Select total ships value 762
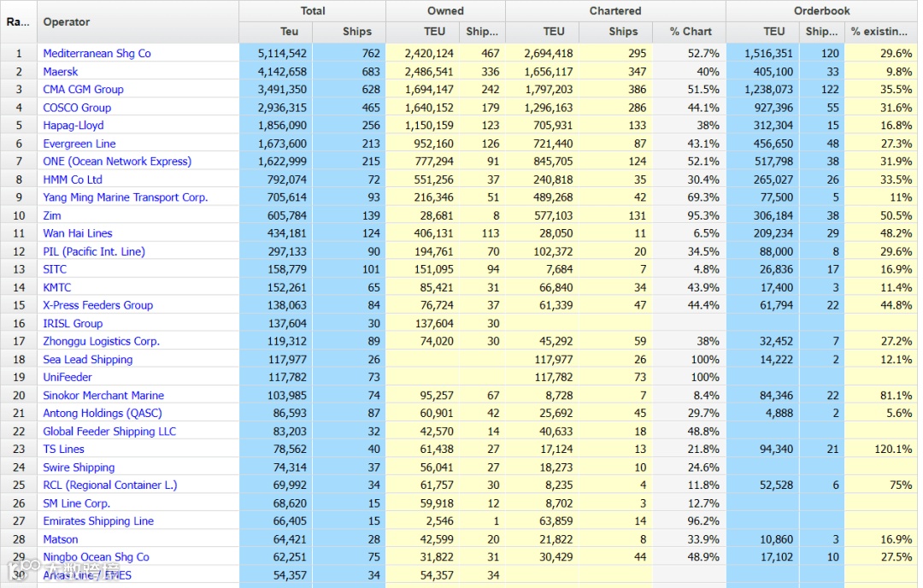Screen dimensions: 923x588 (x=371, y=54)
